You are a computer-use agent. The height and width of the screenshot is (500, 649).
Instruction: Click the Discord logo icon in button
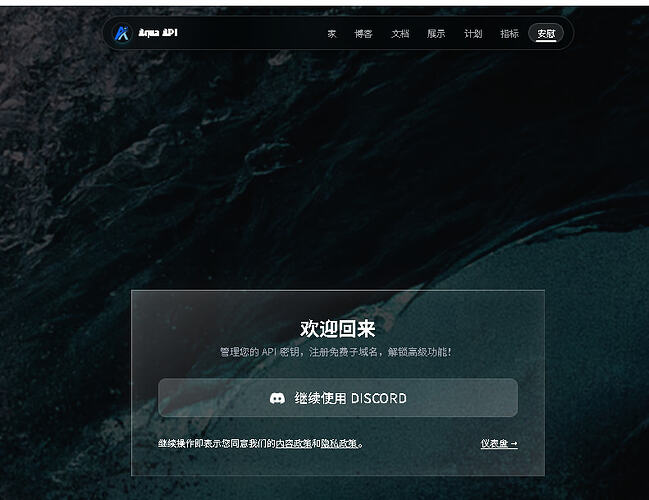pos(277,399)
